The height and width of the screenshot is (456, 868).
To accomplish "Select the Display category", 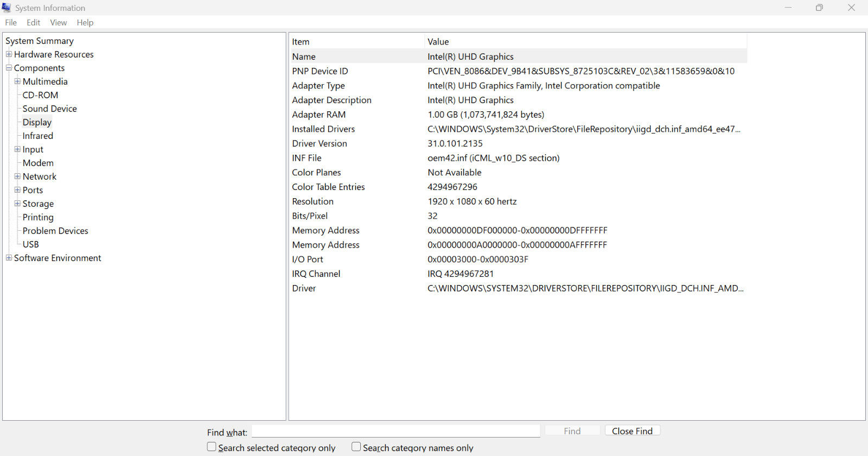I will [x=37, y=122].
